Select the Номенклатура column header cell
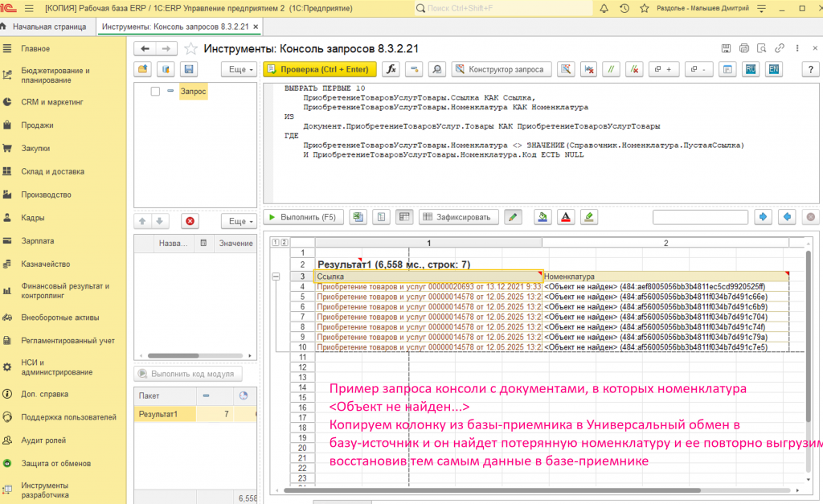This screenshot has height=504, width=823. 665,277
